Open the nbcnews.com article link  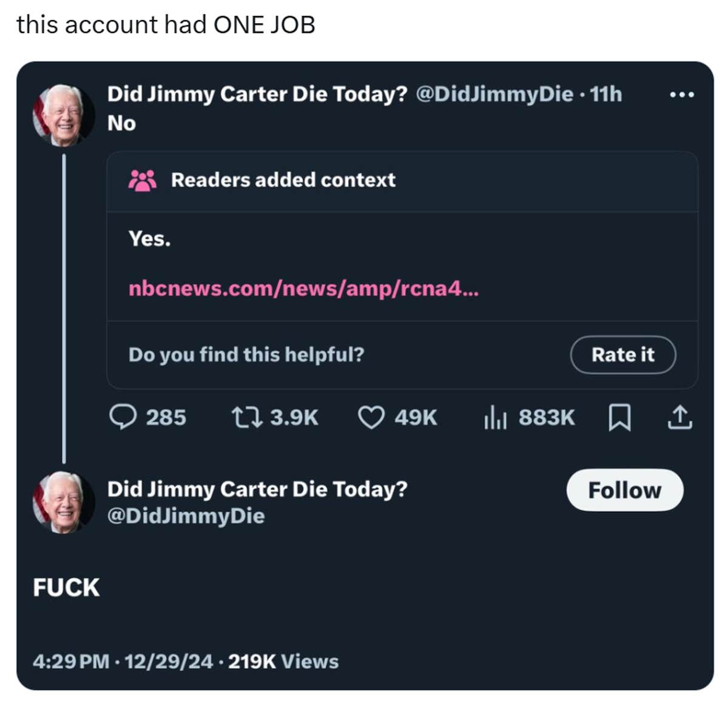coord(303,288)
